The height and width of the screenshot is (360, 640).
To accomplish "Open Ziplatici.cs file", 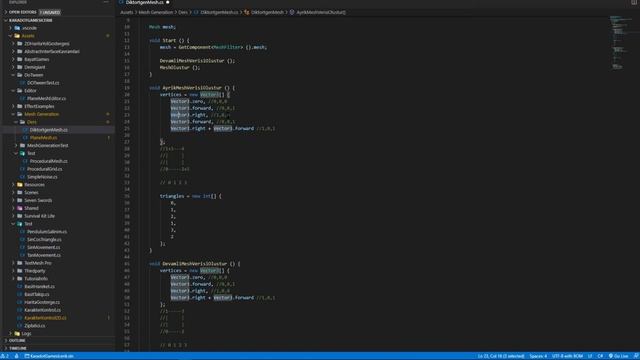I will pyautogui.click(x=35, y=326).
